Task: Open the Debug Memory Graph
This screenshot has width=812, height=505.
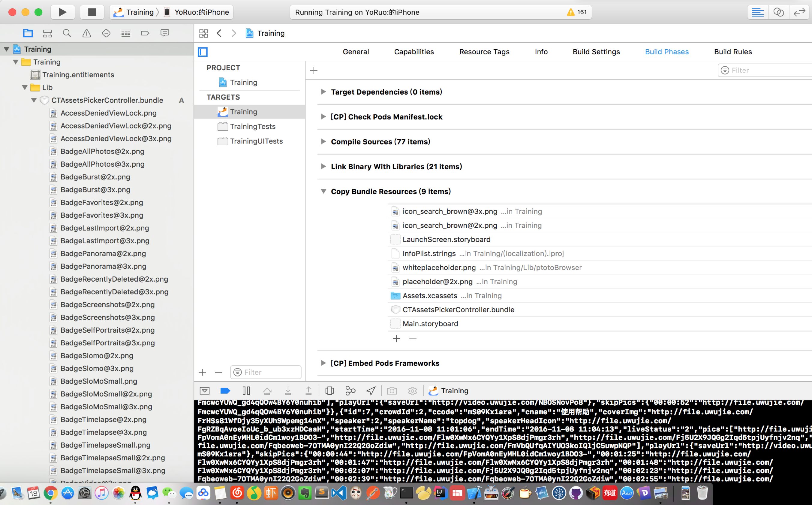Action: tap(350, 390)
